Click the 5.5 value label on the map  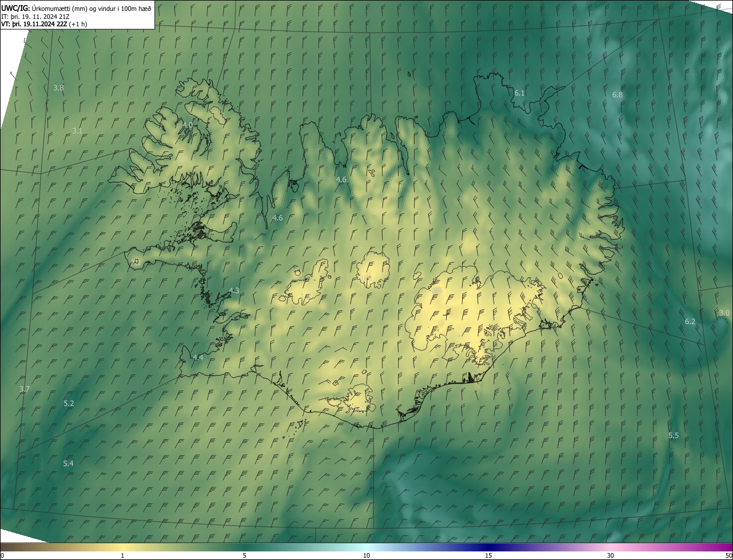click(673, 436)
